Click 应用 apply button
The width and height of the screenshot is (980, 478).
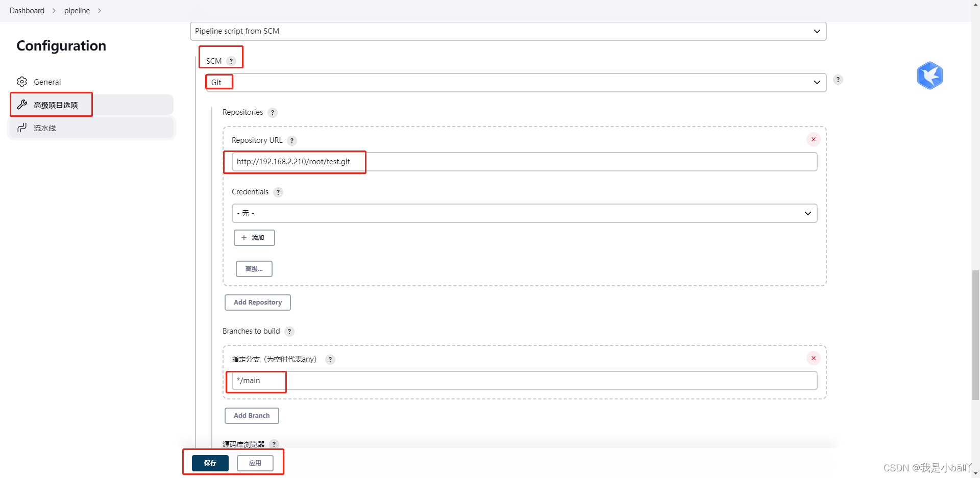coord(255,463)
